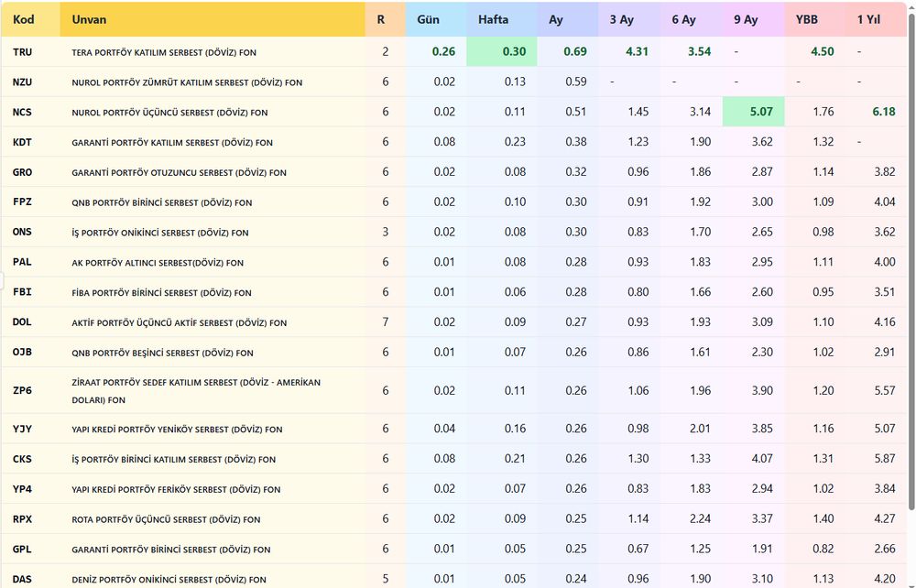Click the highlighted 5.07 nine-month value
916x588 pixels.
(x=754, y=112)
